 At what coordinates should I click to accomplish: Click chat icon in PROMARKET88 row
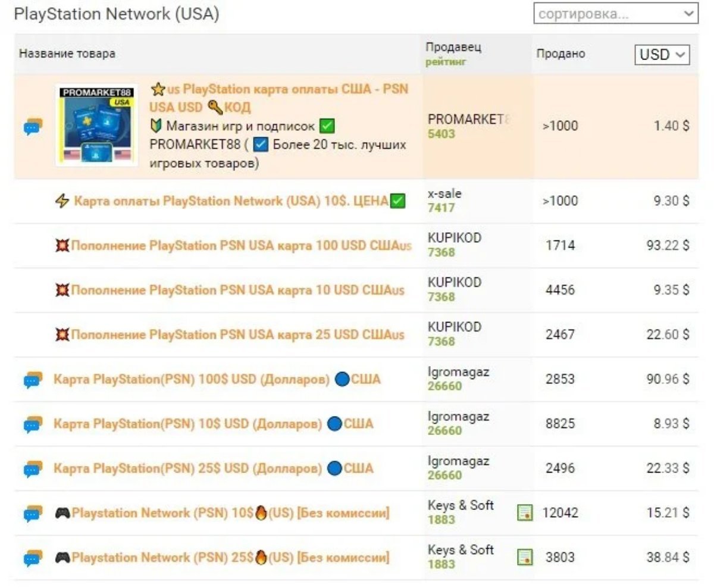pyautogui.click(x=33, y=126)
